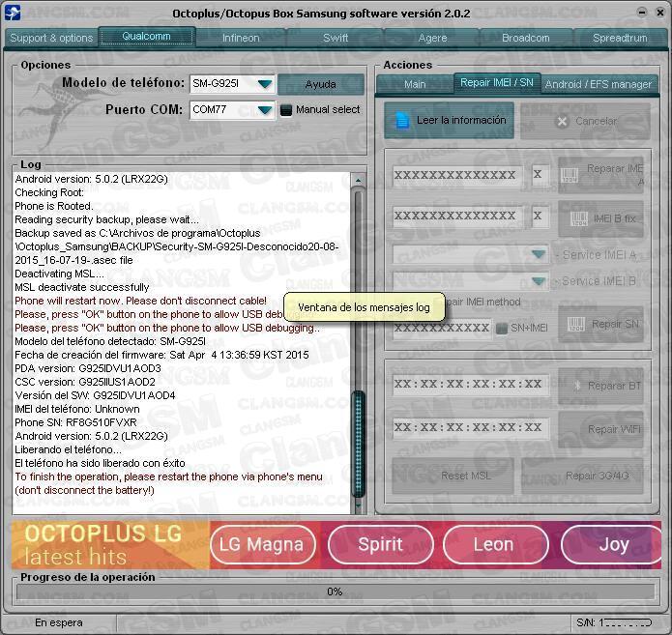672x635 pixels.
Task: Click the Repair SN button
Action: [601, 325]
